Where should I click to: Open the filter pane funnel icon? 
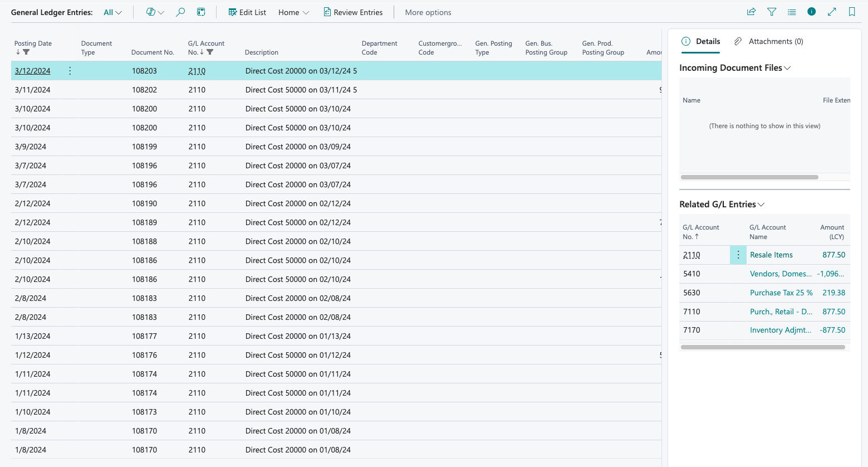(x=772, y=12)
